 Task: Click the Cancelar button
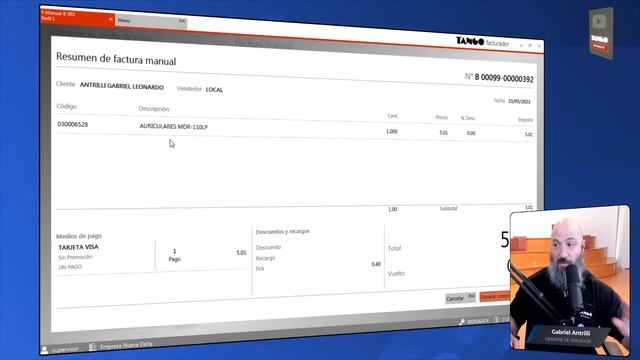[460, 298]
